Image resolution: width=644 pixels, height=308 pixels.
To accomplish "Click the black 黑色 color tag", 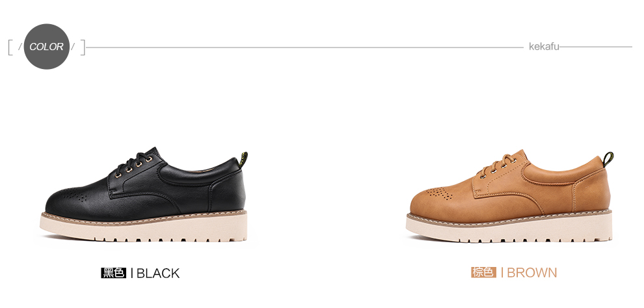I will pyautogui.click(x=113, y=273).
